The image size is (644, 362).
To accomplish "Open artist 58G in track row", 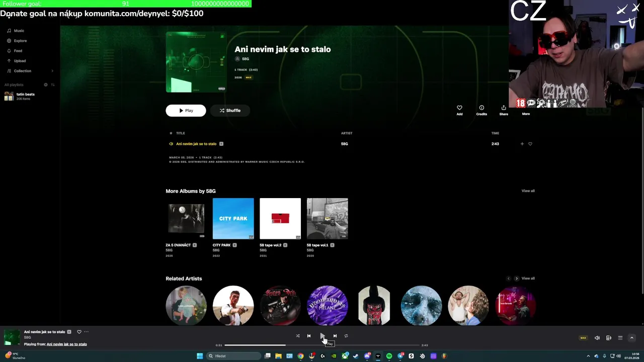I will click(x=344, y=144).
